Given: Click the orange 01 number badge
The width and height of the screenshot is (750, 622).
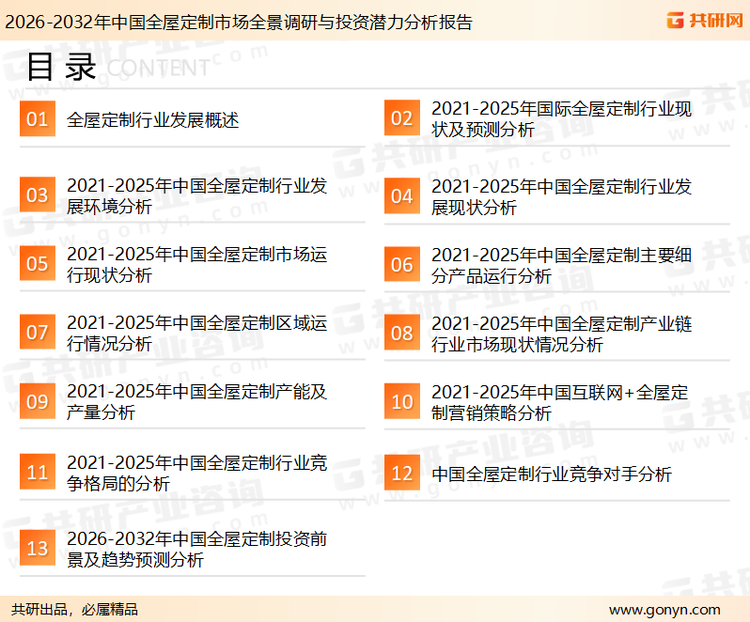Looking at the screenshot, I should tap(37, 119).
